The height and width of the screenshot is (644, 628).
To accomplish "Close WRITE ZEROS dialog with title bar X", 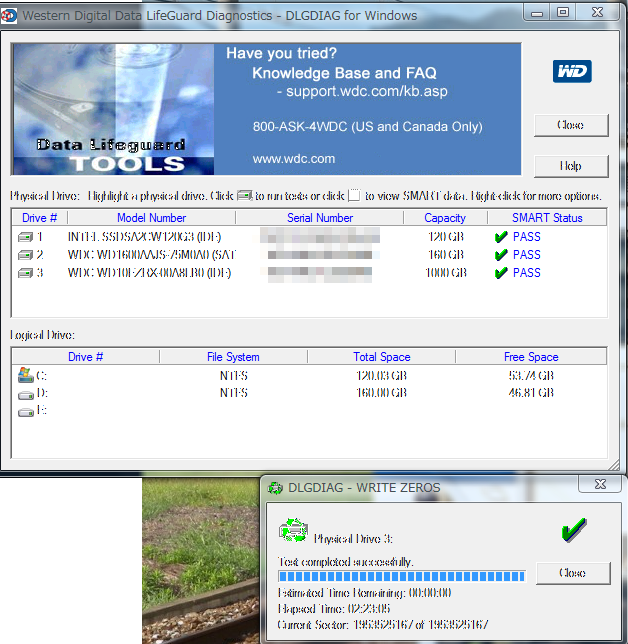I will coord(600,484).
